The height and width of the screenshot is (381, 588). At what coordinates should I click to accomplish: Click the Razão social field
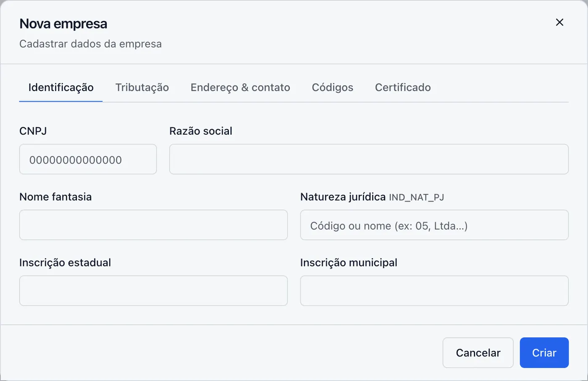[369, 159]
